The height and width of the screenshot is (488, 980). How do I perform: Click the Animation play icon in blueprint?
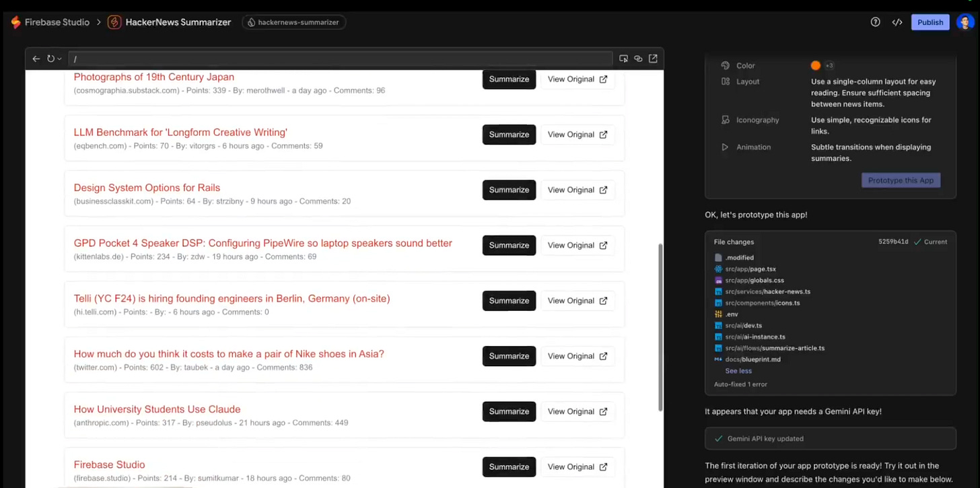pos(725,147)
